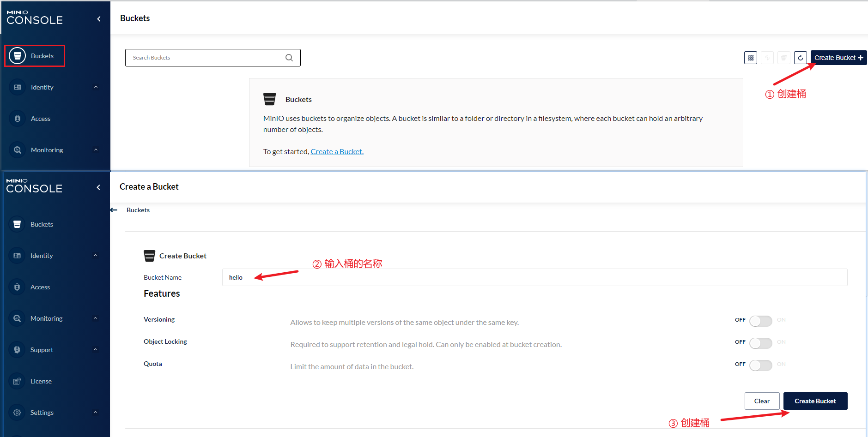
Task: Expand Monitoring chevron in the Create a Bucket sidebar
Action: [x=95, y=318]
